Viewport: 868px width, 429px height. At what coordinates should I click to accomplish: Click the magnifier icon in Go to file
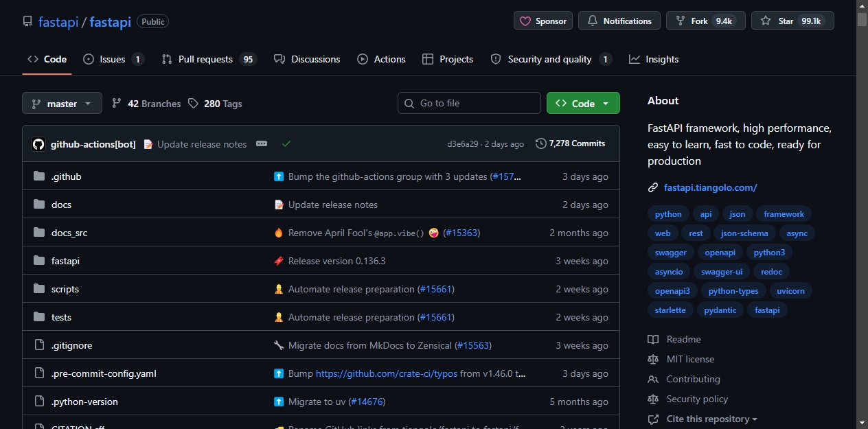tap(410, 103)
